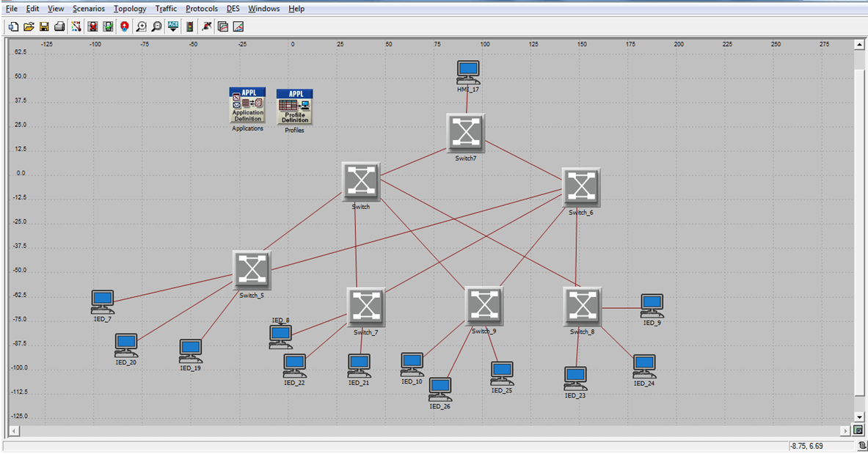Screen dimensions: 868x454
Task: Select the IED_7 workstation
Action: point(103,302)
